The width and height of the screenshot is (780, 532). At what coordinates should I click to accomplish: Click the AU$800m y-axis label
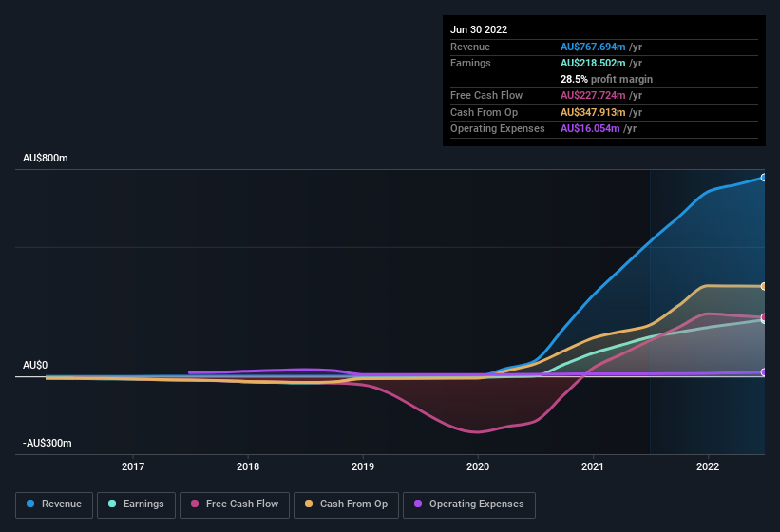[46, 158]
